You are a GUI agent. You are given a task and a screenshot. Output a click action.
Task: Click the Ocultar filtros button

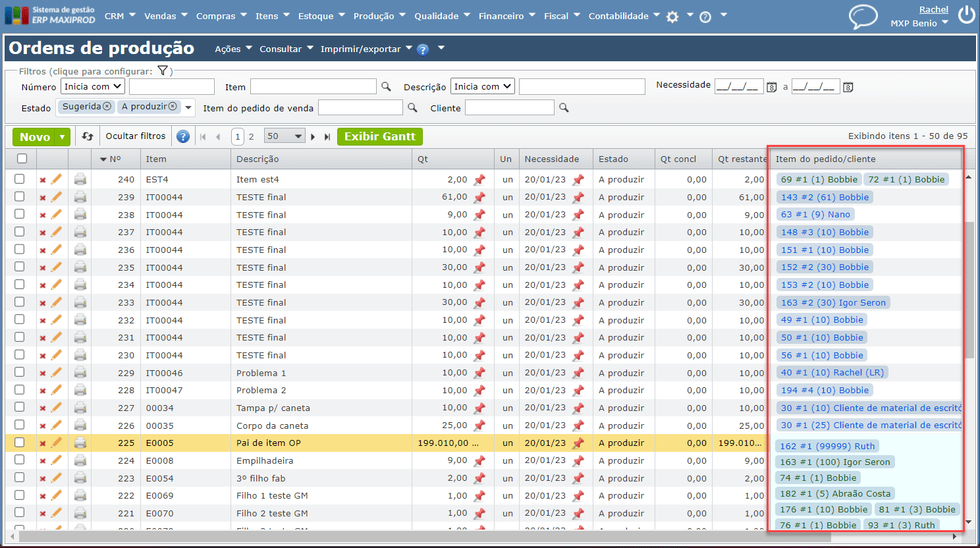136,136
